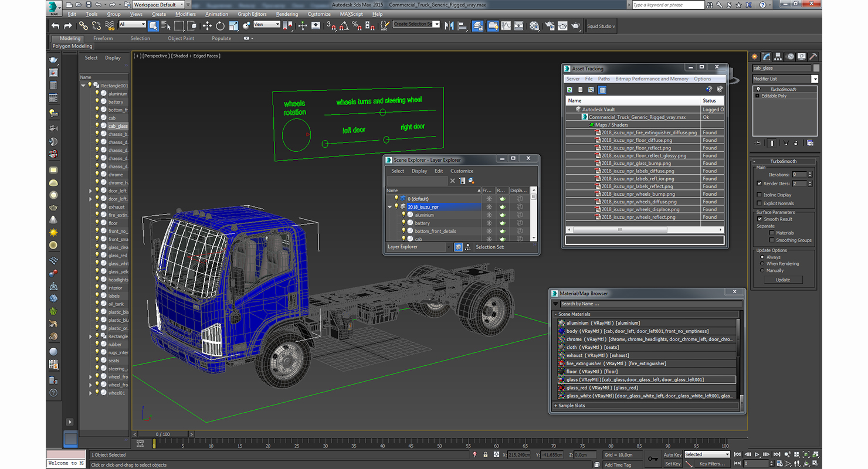Open the Render Setup teapot icon
The width and height of the screenshot is (868, 469).
click(x=549, y=26)
